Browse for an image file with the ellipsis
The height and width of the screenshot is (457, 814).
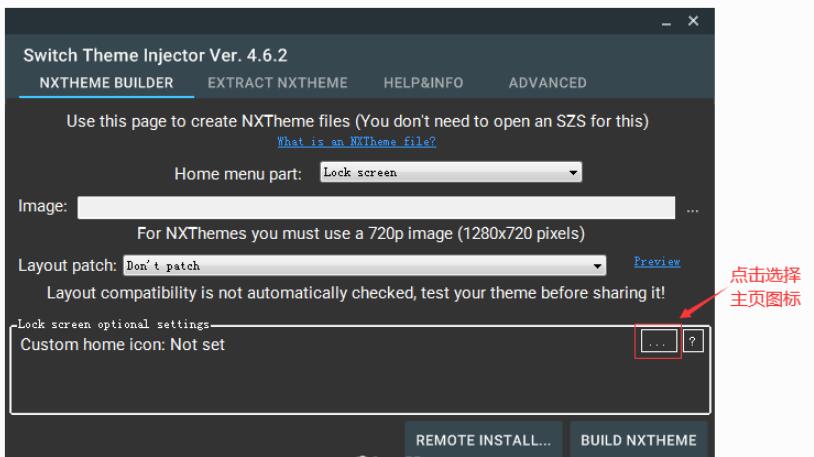(693, 210)
